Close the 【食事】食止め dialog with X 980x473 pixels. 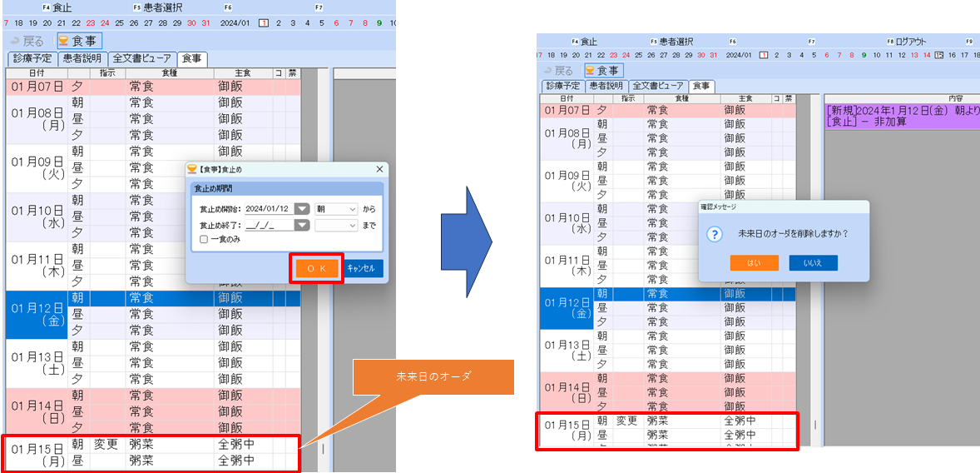coord(379,170)
